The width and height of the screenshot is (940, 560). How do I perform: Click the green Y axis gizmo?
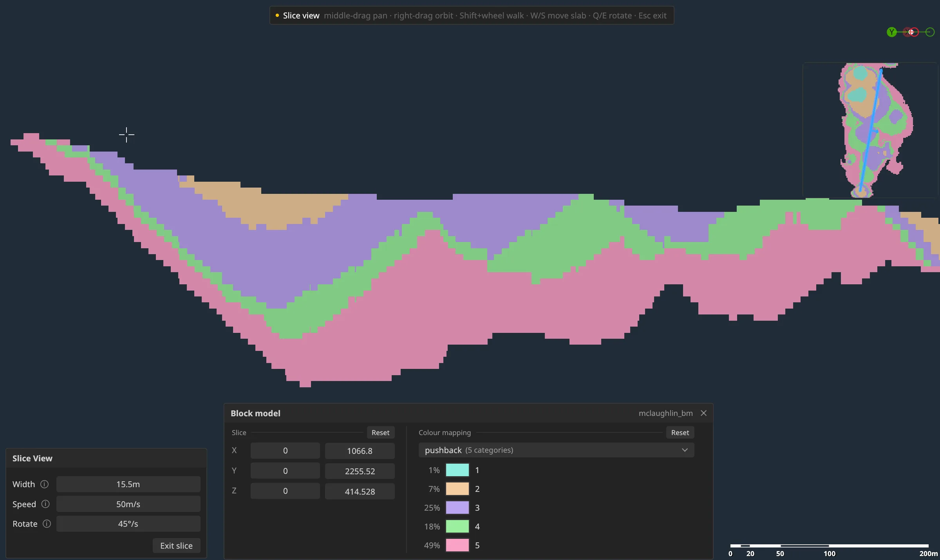(x=892, y=32)
